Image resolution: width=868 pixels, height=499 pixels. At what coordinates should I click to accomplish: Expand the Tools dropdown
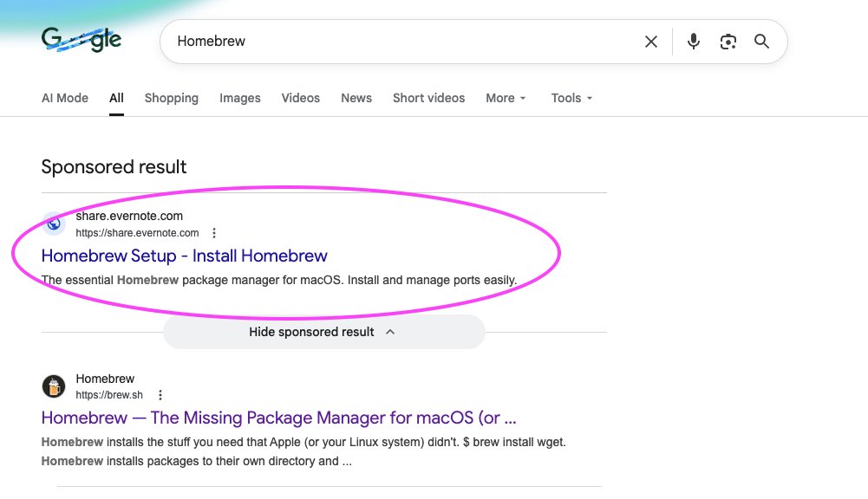point(571,98)
